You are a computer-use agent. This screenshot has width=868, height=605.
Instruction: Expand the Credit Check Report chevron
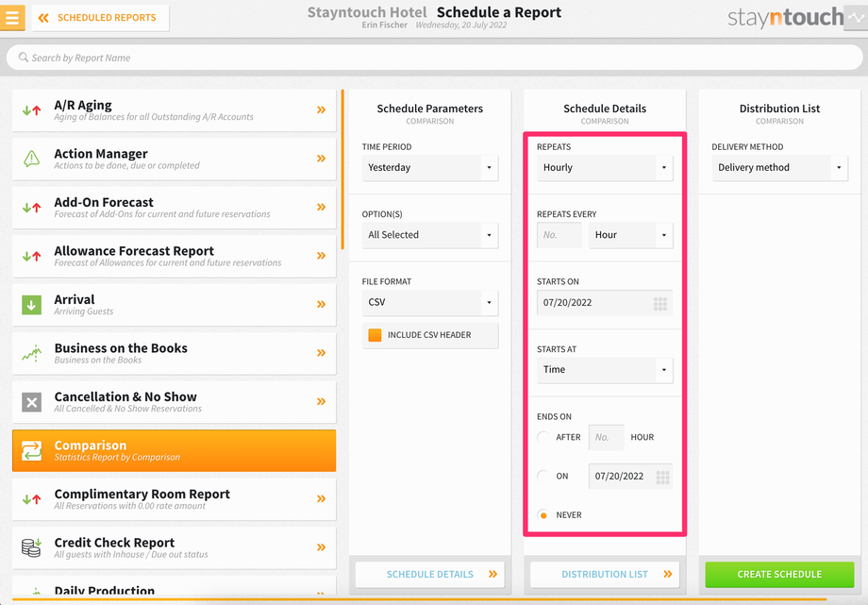pos(321,547)
